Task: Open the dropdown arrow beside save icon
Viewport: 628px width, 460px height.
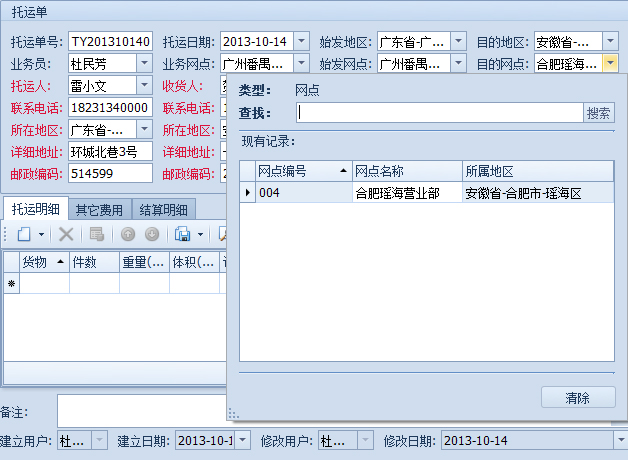Action: 200,234
